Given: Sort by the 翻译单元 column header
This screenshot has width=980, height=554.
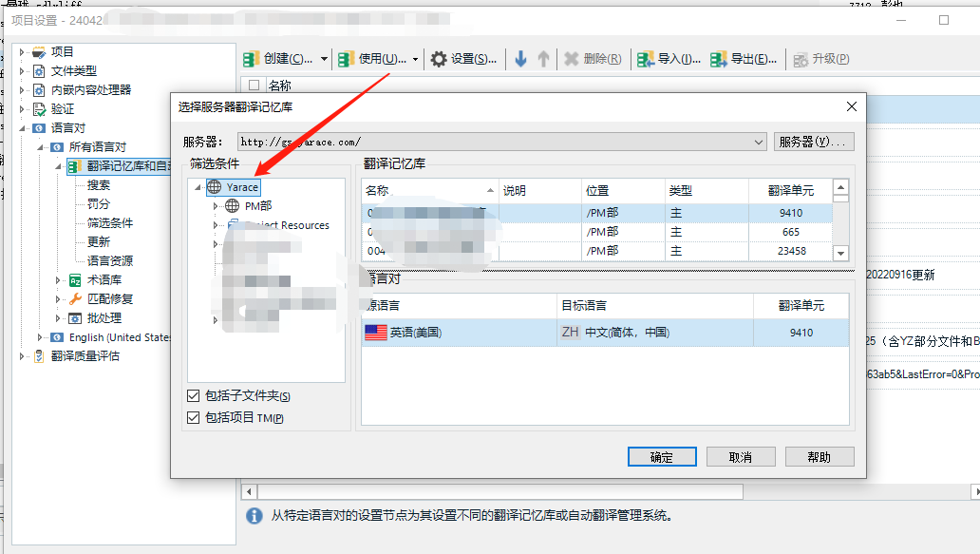Looking at the screenshot, I should [x=791, y=191].
